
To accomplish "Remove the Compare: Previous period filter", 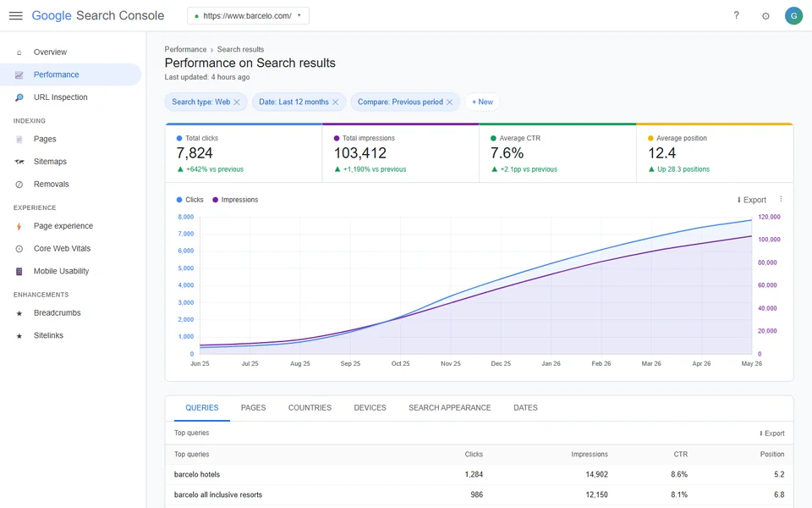I will tap(449, 102).
